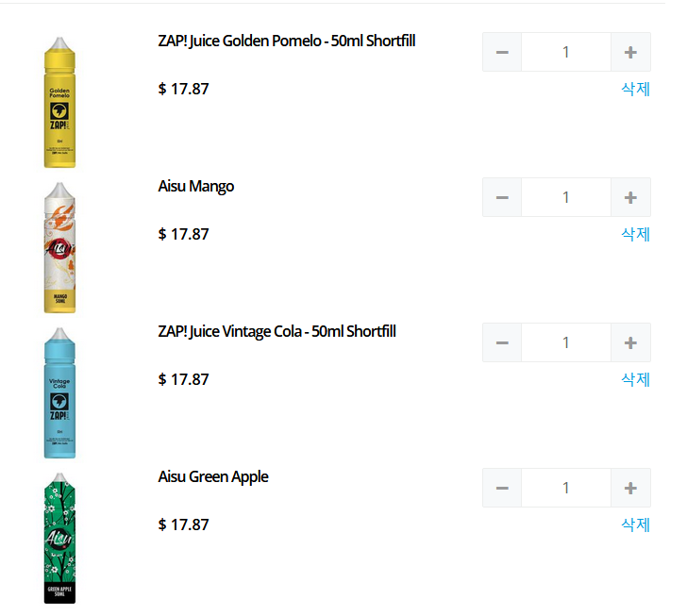The width and height of the screenshot is (687, 616).
Task: Decrease quantity of Aisu Green Apple
Action: click(502, 488)
